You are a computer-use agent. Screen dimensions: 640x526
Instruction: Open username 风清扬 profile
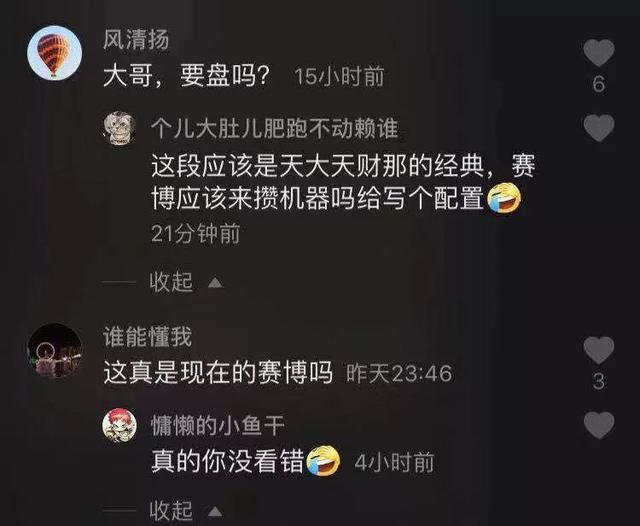click(136, 40)
